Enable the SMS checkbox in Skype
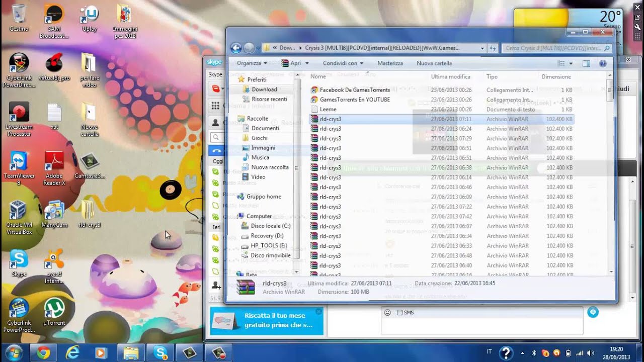 pos(399,312)
